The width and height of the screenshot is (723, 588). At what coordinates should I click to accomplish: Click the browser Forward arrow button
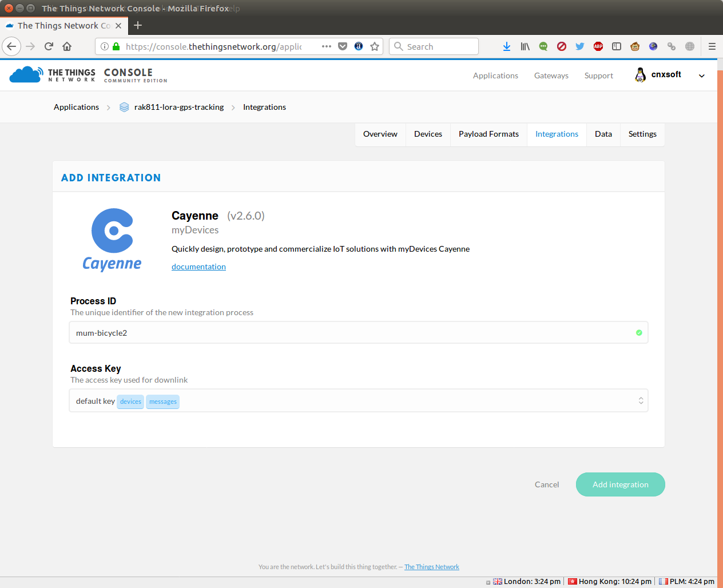pyautogui.click(x=31, y=46)
